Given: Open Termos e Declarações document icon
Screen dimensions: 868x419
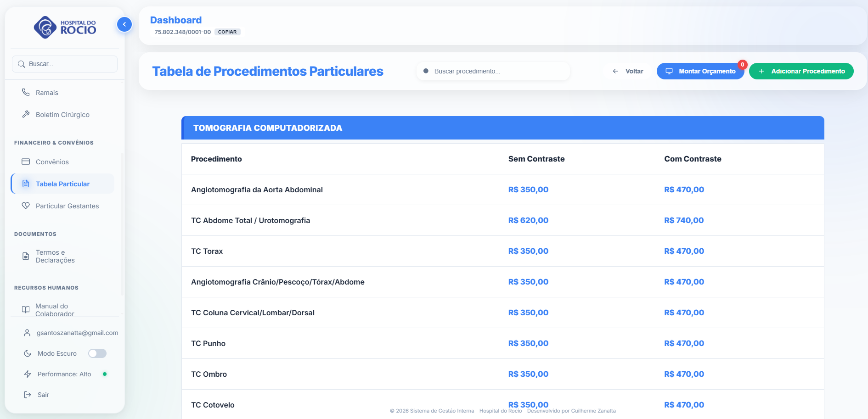Looking at the screenshot, I should [26, 256].
